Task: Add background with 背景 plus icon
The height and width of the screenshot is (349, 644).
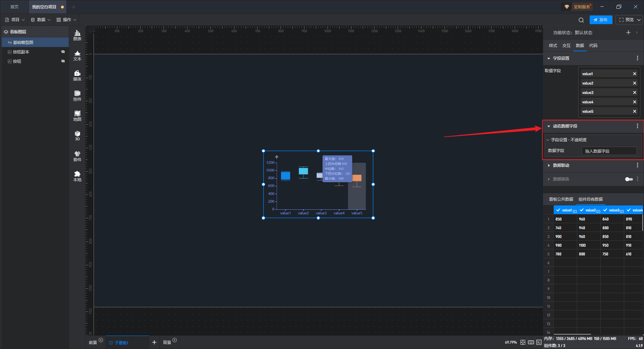Action: (174, 340)
